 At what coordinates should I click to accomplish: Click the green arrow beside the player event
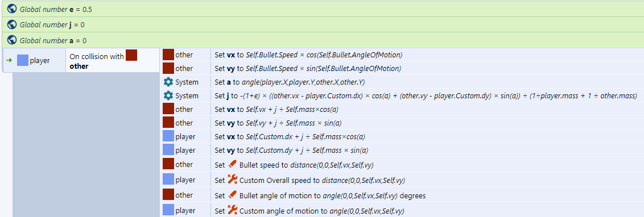9,60
